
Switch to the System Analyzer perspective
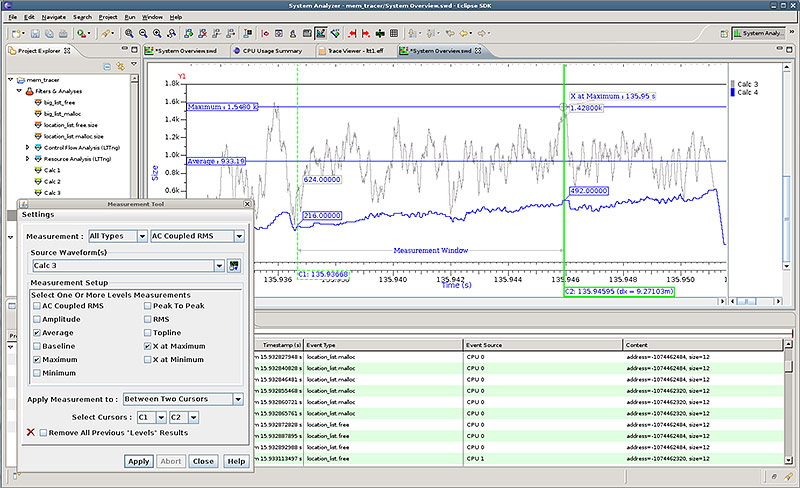click(x=759, y=34)
